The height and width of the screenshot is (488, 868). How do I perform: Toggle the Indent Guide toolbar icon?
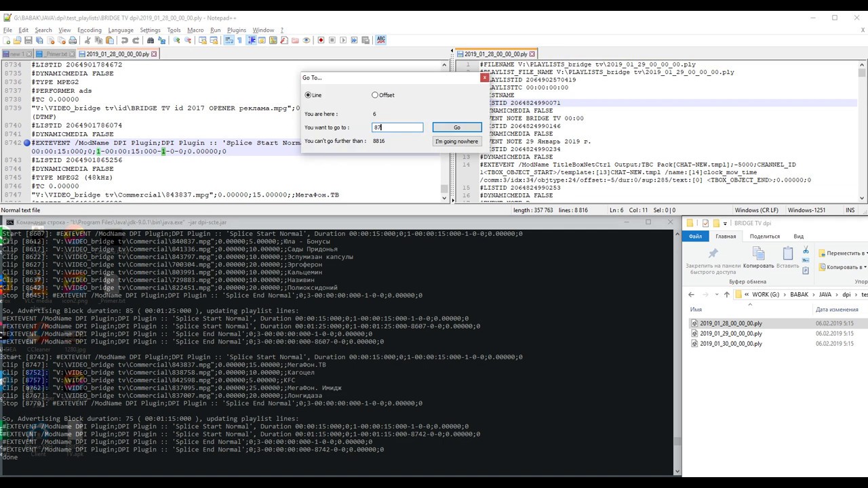252,40
